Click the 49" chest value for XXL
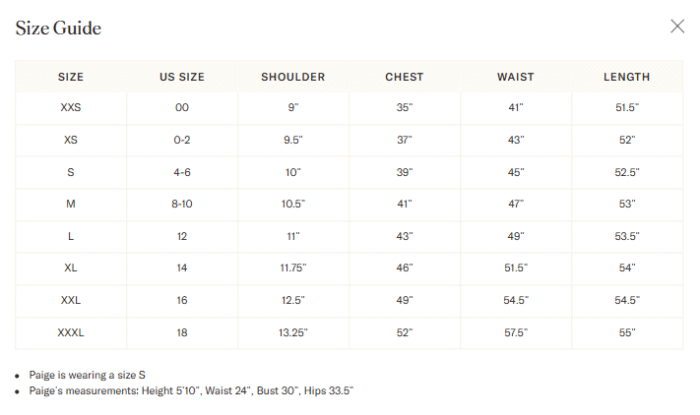 [x=404, y=300]
